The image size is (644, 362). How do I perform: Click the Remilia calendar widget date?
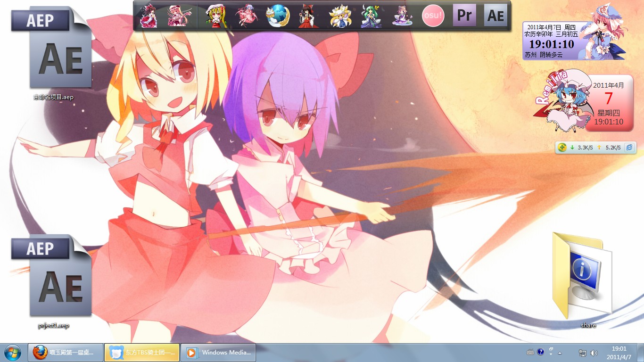pos(608,99)
